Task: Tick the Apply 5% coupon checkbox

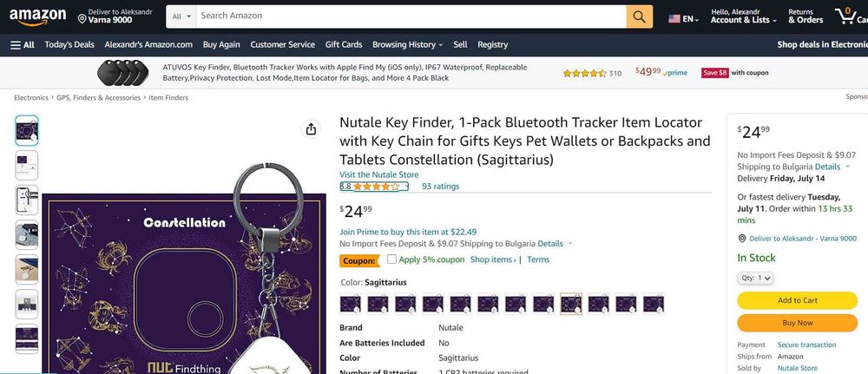Action: coord(391,259)
